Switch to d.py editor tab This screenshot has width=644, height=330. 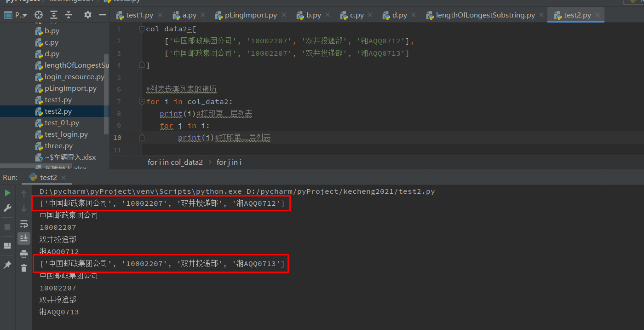click(400, 15)
